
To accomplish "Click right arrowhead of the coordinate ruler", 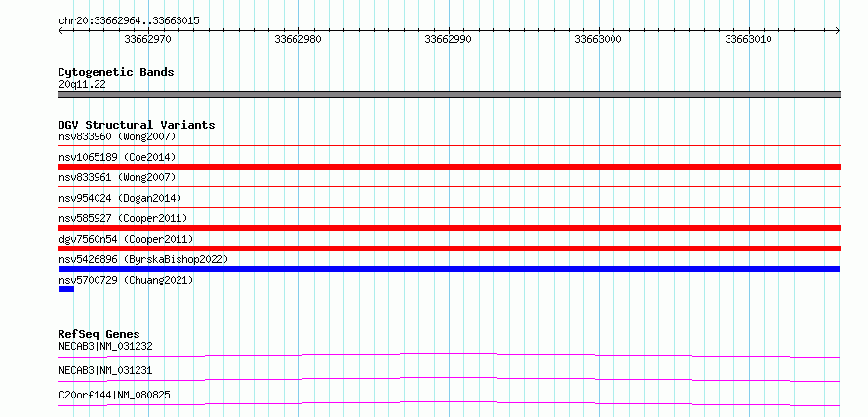I will [x=838, y=31].
